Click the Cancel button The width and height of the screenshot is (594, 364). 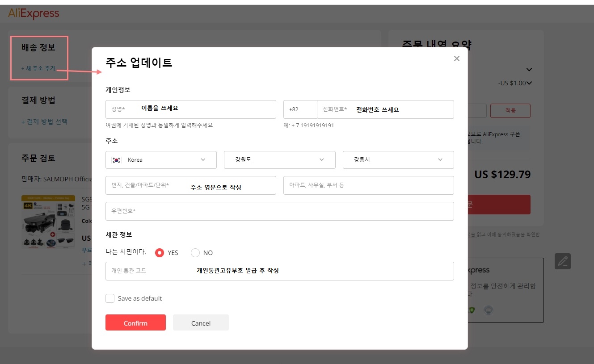click(201, 322)
